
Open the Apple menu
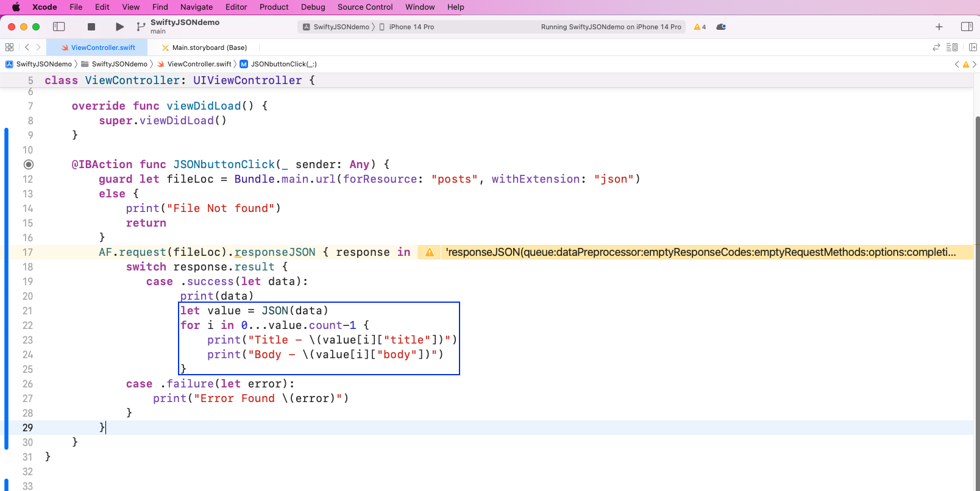tap(16, 7)
